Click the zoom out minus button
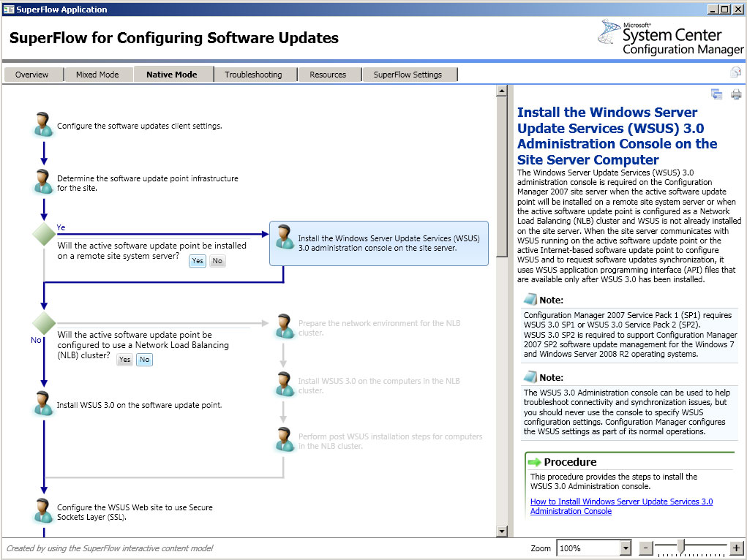The width and height of the screenshot is (747, 560). pyautogui.click(x=645, y=548)
